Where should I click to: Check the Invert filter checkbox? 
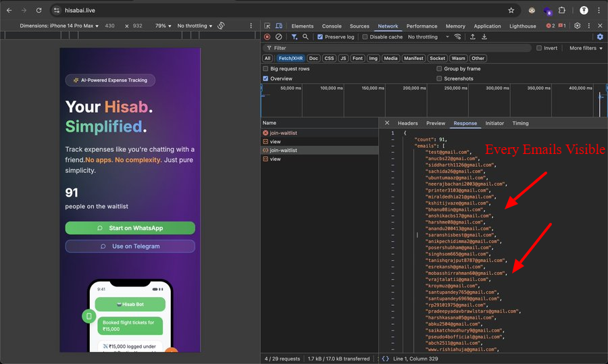point(539,48)
